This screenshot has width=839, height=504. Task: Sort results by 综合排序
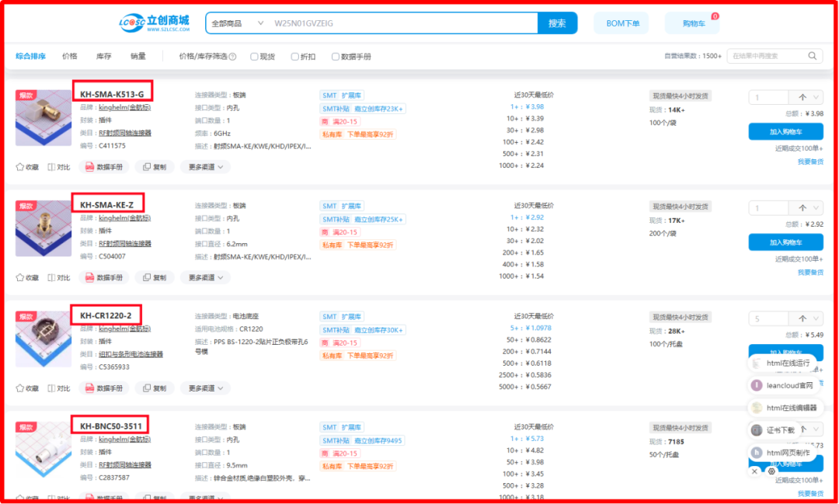click(x=30, y=56)
